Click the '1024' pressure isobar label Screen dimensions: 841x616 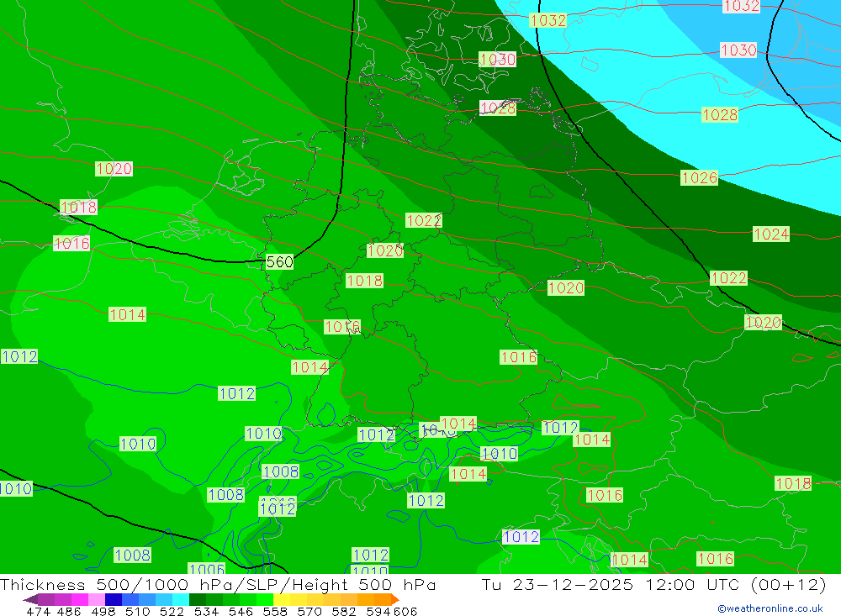(x=770, y=234)
